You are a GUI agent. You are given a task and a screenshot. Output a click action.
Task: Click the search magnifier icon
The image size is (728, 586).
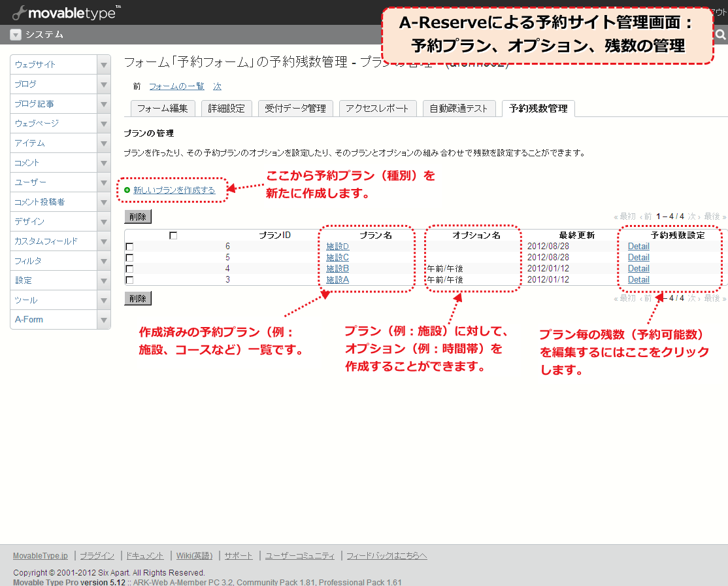(721, 35)
